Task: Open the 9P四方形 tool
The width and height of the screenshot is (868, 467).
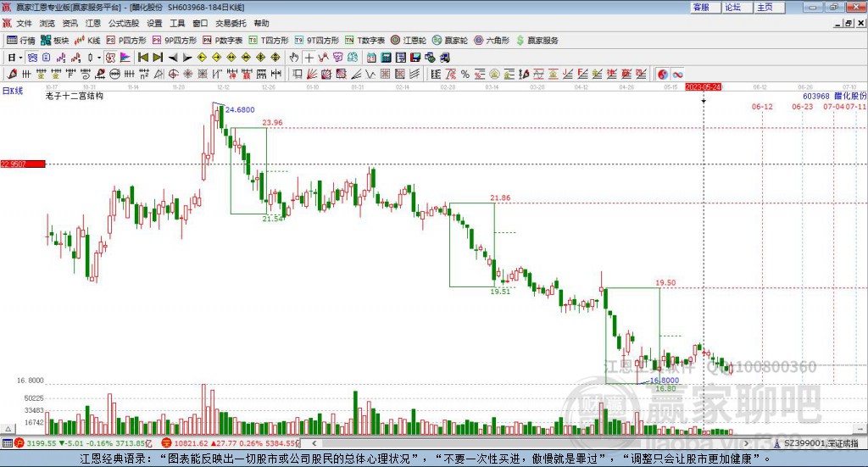Action: [175, 41]
